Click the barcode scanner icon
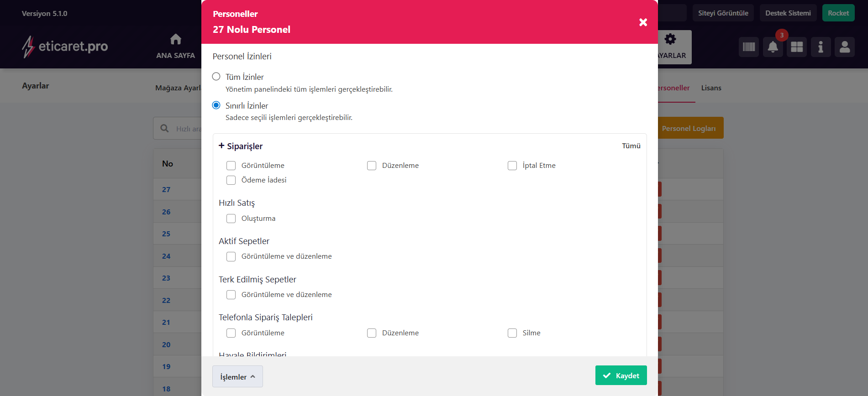 (x=748, y=47)
